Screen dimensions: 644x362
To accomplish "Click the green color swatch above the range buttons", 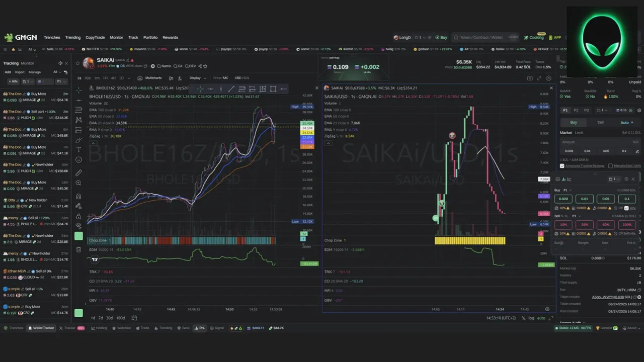I will [78, 313].
